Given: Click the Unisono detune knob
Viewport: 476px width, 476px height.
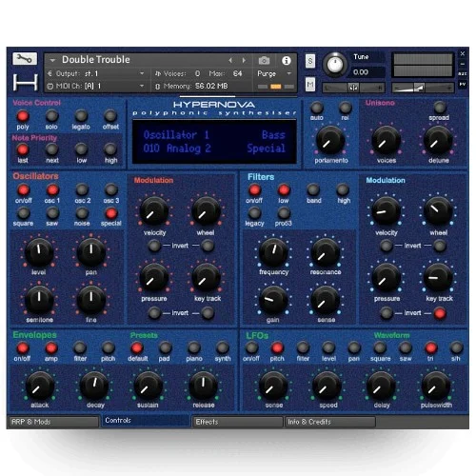Looking at the screenshot, I should (x=439, y=141).
